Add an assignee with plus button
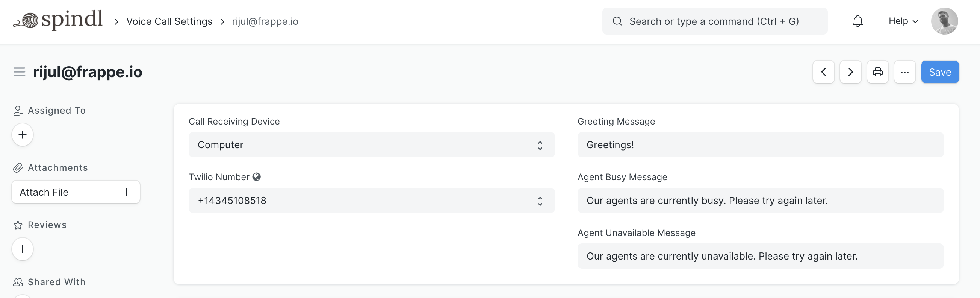The image size is (980, 298). coord(23,135)
